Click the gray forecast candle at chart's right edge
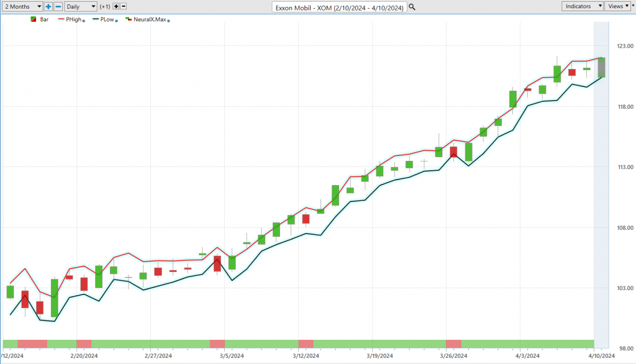This screenshot has width=636, height=364. pos(601,67)
